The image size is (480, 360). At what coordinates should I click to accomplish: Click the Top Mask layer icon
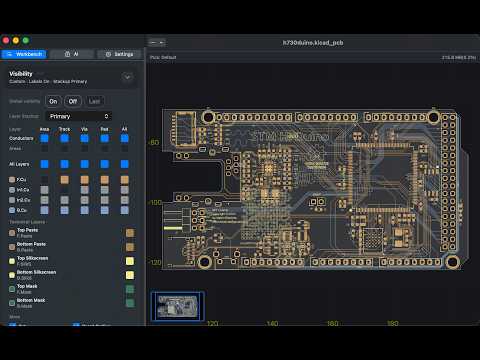point(12,289)
